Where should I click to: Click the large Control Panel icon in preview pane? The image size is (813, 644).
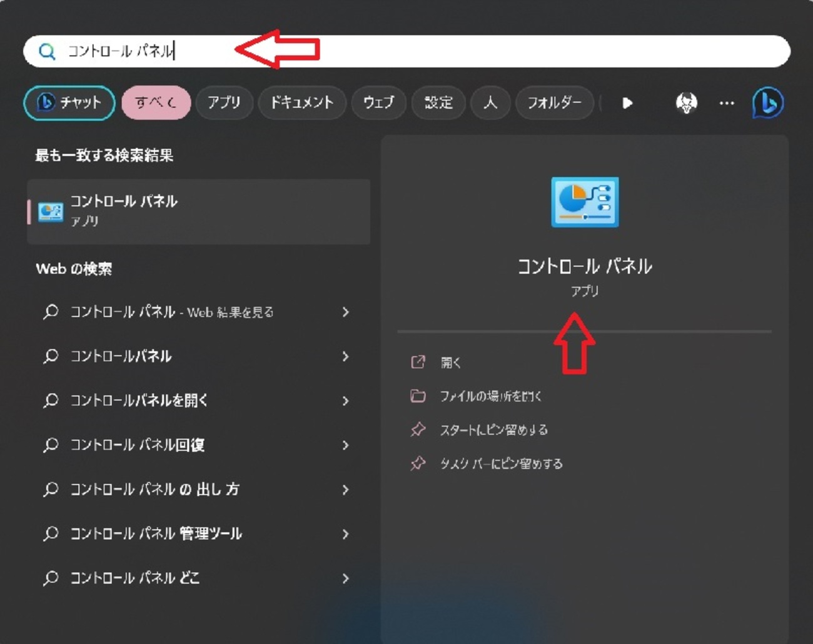coord(585,202)
